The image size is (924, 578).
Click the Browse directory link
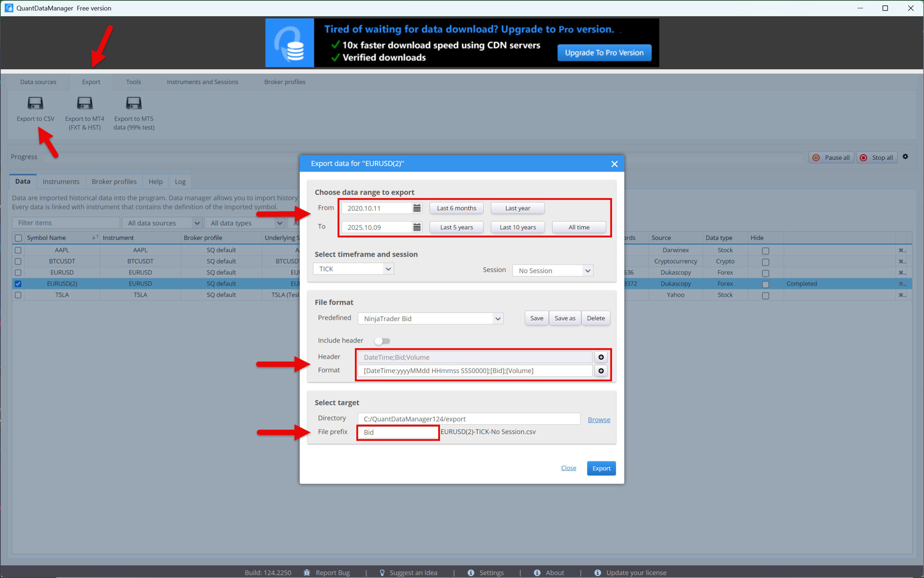(x=598, y=420)
